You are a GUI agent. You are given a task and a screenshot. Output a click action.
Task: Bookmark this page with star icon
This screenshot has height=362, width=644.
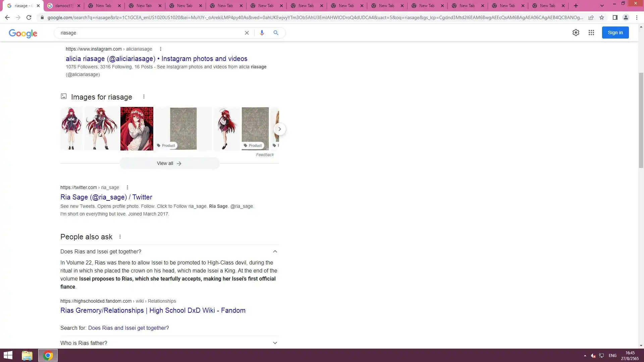pos(602,17)
